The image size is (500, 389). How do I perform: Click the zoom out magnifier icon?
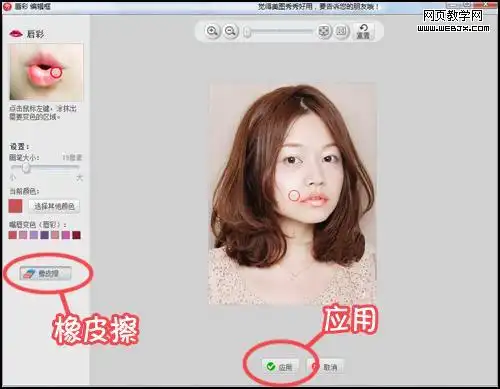tap(231, 31)
